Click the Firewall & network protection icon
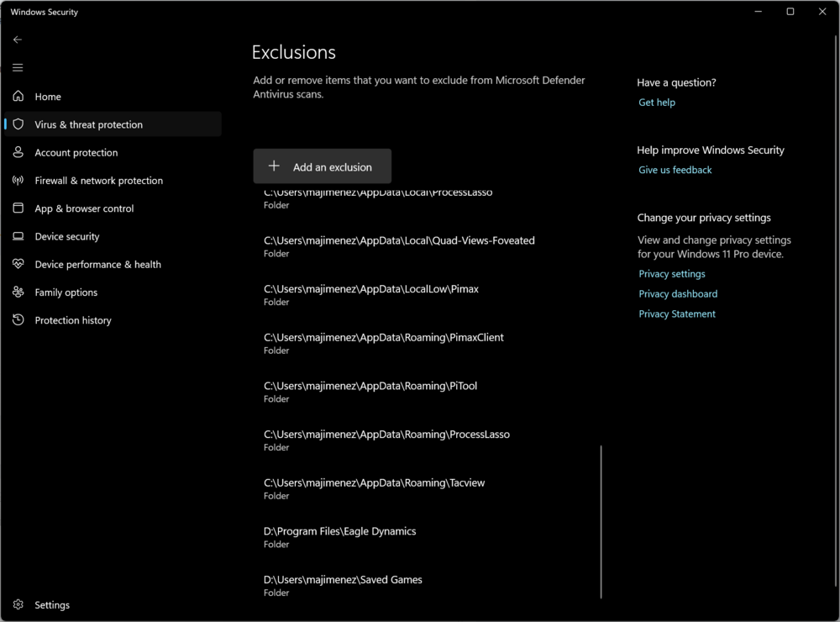This screenshot has width=840, height=622. click(18, 181)
